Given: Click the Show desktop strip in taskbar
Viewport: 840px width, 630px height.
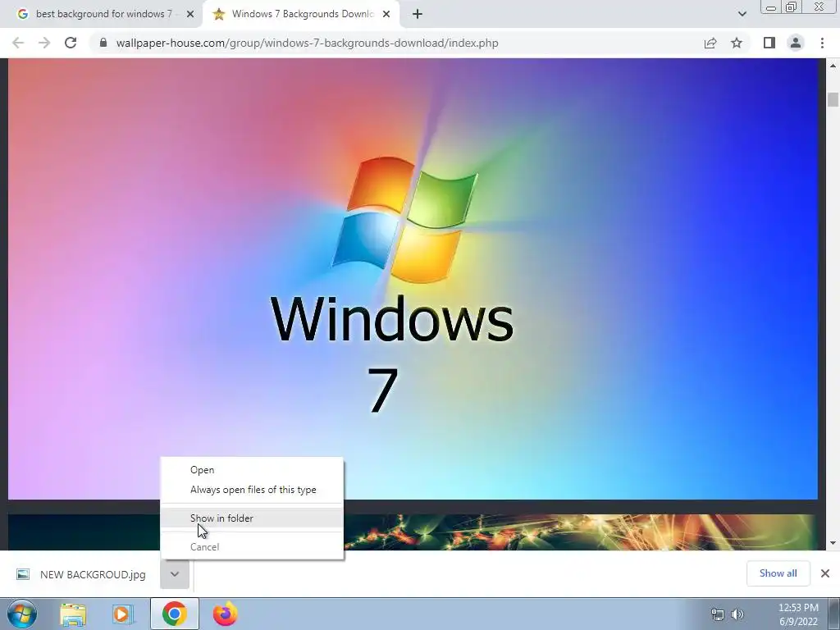Looking at the screenshot, I should 834,614.
